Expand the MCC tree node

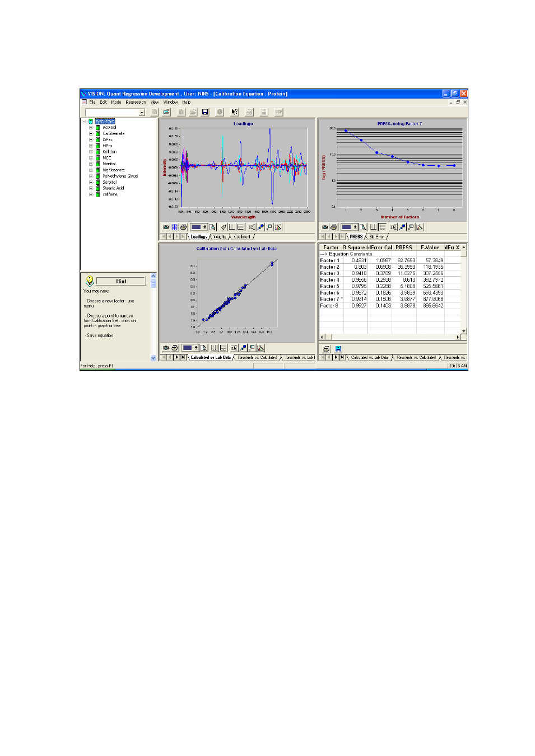[91, 158]
